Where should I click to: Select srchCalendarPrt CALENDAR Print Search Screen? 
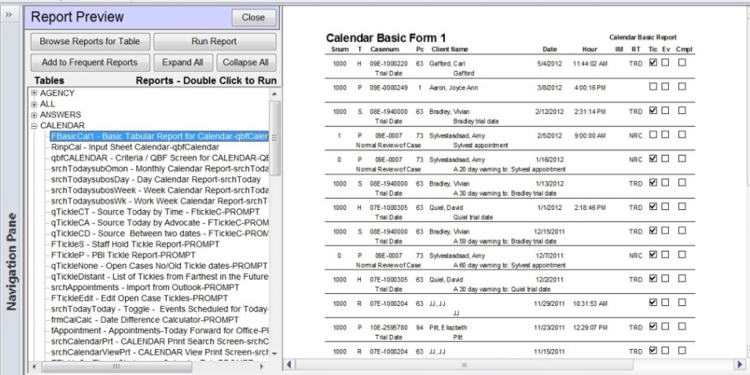click(x=159, y=342)
